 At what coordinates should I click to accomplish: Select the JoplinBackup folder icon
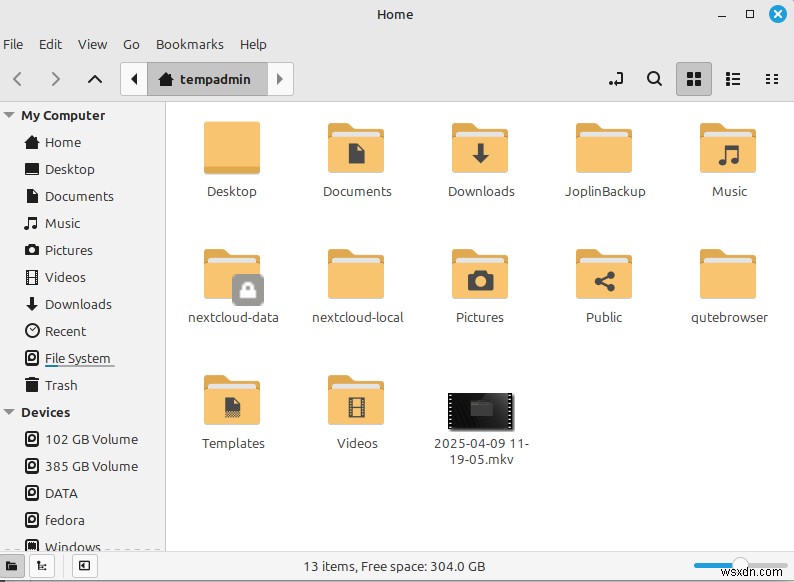(604, 148)
